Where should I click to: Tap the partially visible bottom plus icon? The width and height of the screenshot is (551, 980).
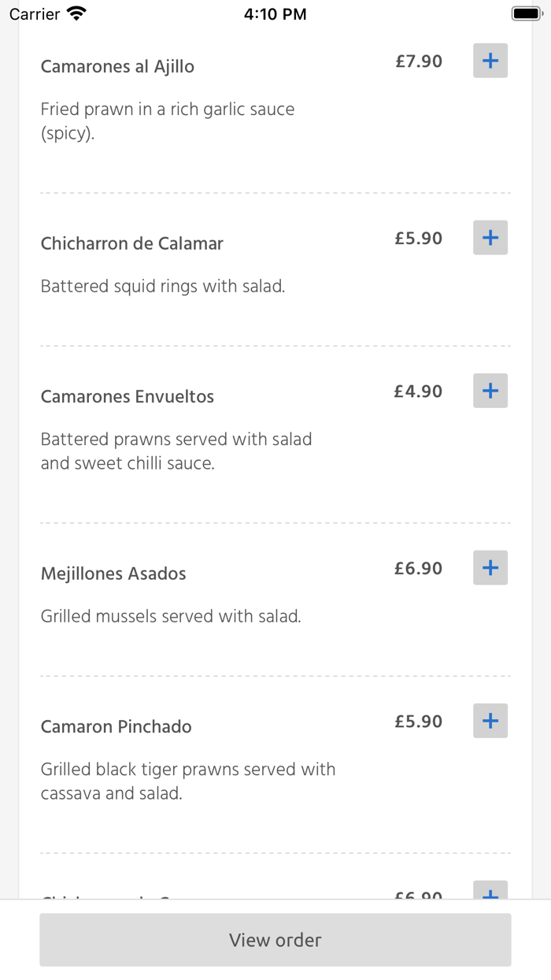pos(490,892)
